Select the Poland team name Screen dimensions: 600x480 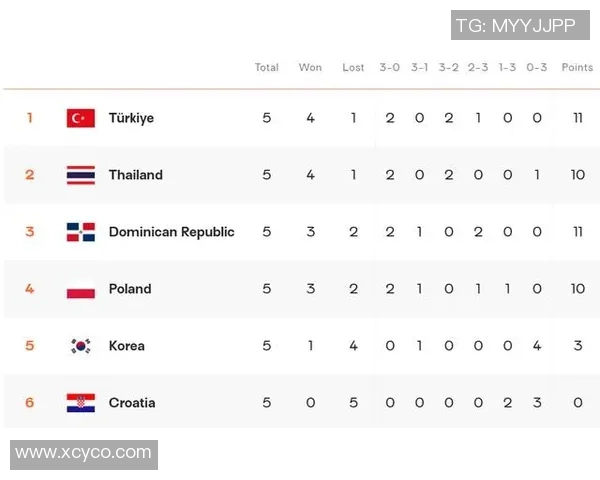point(130,289)
